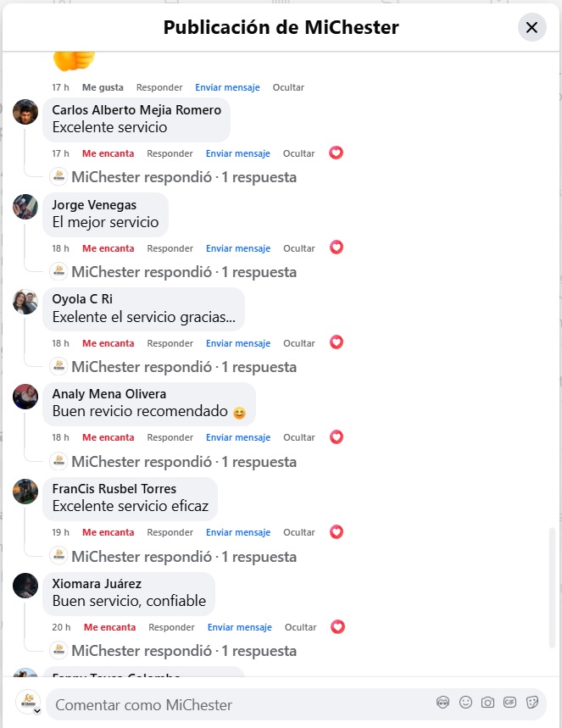The height and width of the screenshot is (728, 562).
Task: Focus the Comentar como MiChester field
Action: [x=237, y=705]
